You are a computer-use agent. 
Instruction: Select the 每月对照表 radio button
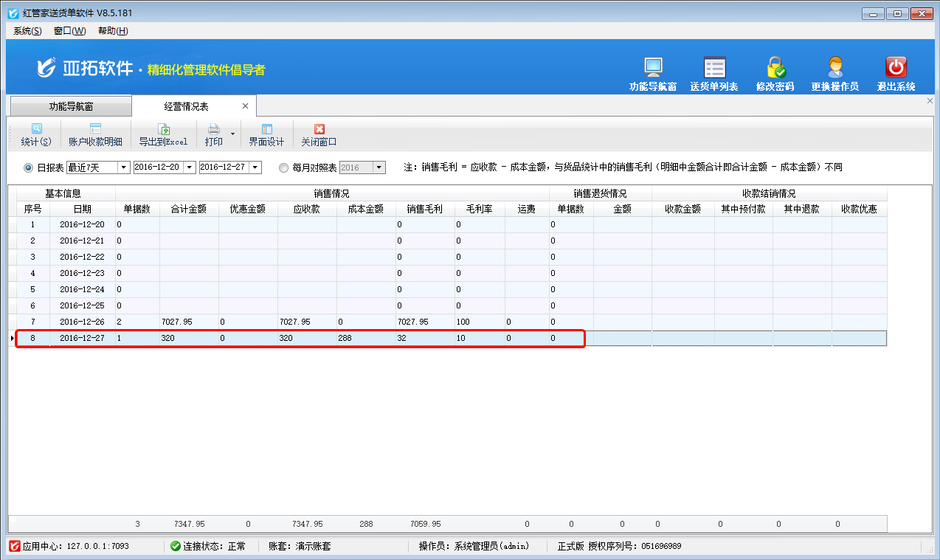[284, 167]
